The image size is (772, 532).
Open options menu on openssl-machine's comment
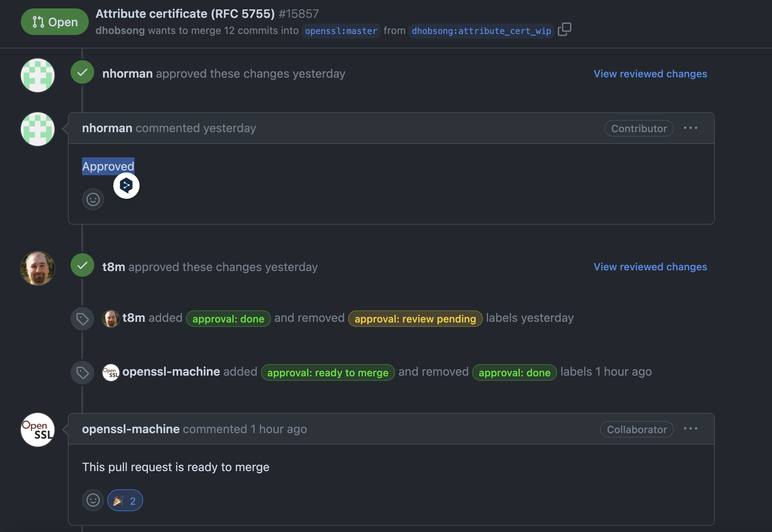coord(690,429)
